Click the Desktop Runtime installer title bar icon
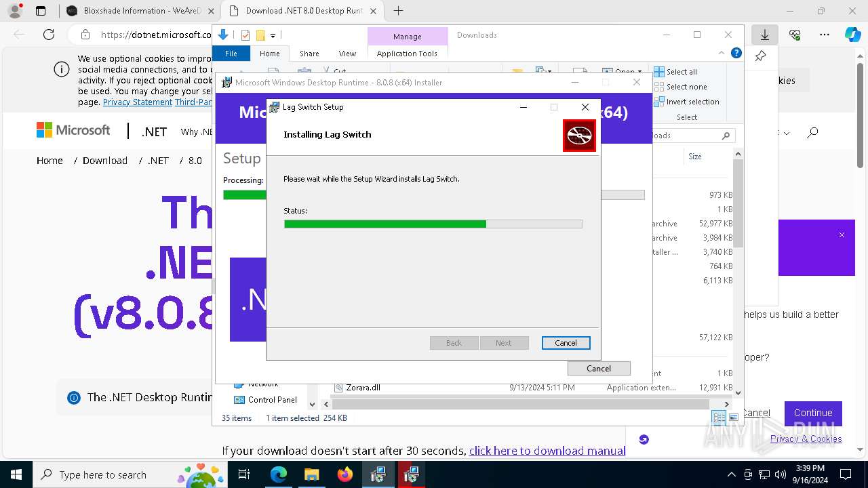The width and height of the screenshot is (868, 488). (x=227, y=83)
